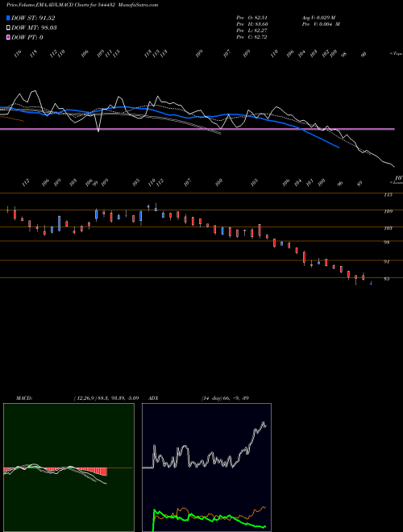Viewport: 403px width, 532px height.
Task: Click the 91 price axis label
Action: pos(387,262)
